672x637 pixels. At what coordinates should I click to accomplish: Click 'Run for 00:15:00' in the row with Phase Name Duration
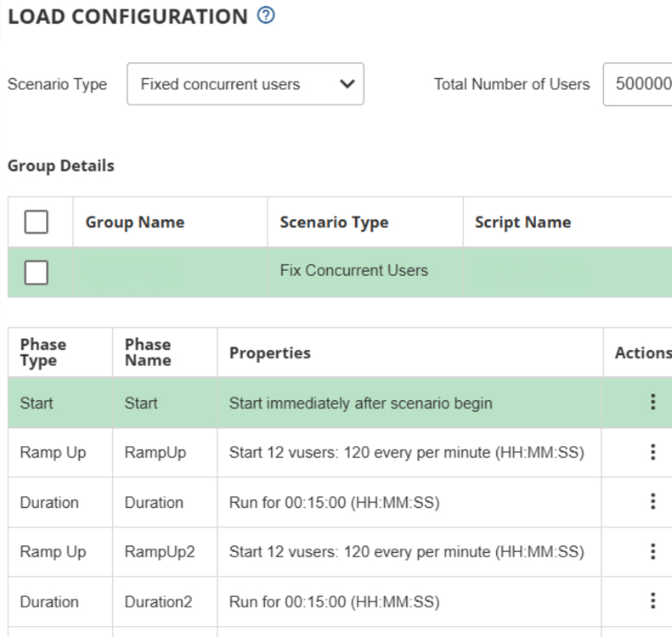pyautogui.click(x=334, y=503)
